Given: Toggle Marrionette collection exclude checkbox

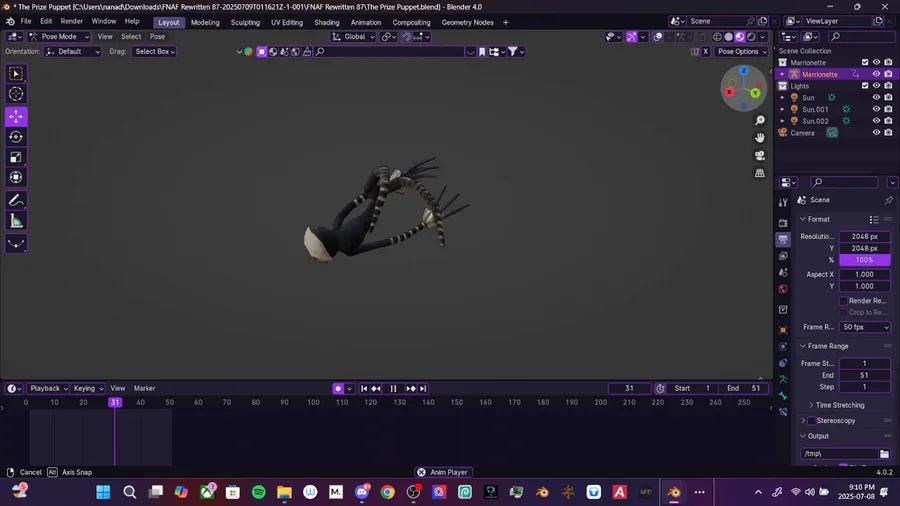Looking at the screenshot, I should [865, 63].
